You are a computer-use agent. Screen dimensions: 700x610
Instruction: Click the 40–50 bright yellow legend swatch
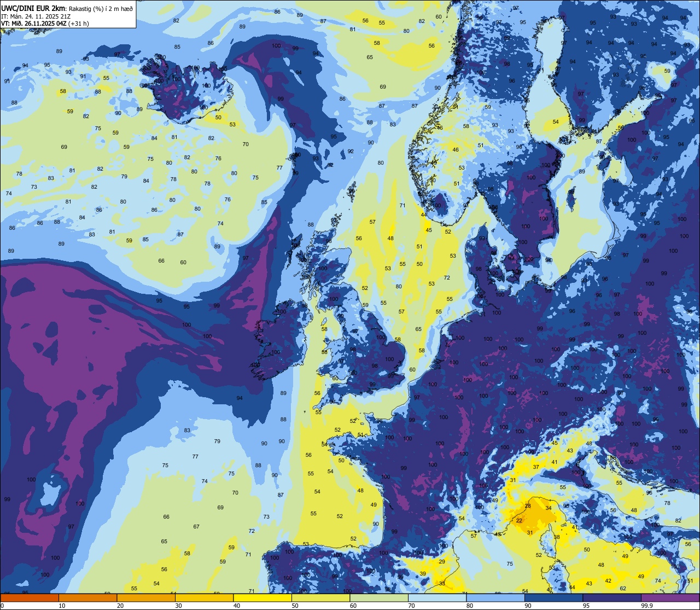click(262, 597)
